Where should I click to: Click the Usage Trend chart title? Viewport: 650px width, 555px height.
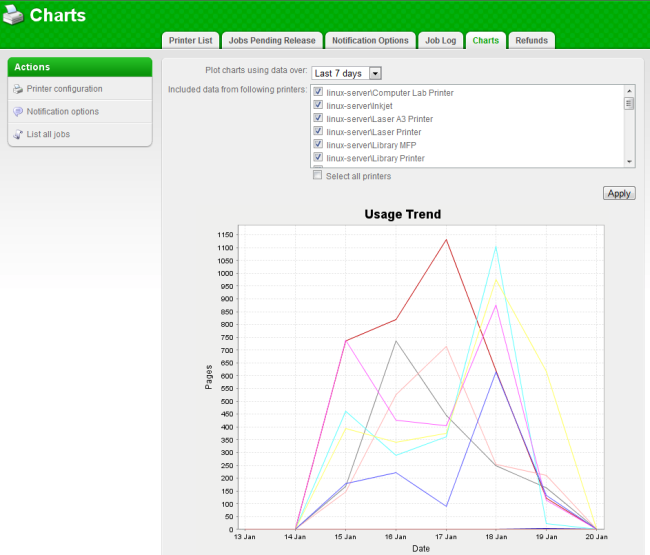point(403,214)
